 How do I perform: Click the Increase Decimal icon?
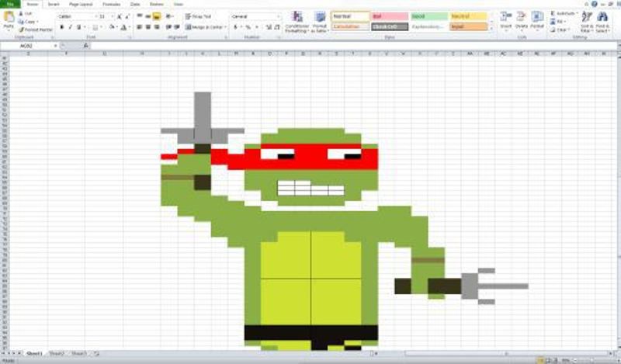pyautogui.click(x=269, y=27)
